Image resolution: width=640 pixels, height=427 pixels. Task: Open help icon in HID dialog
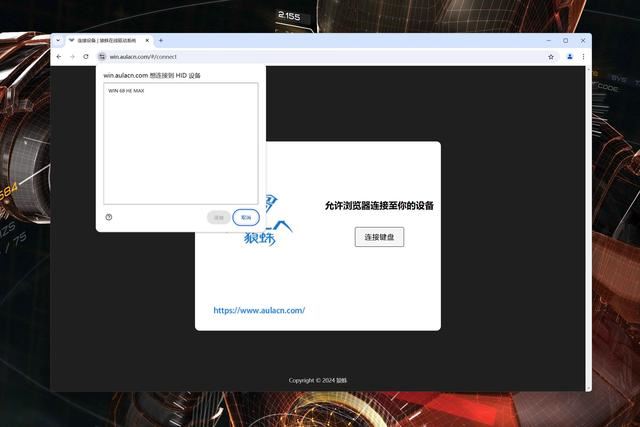tap(109, 217)
